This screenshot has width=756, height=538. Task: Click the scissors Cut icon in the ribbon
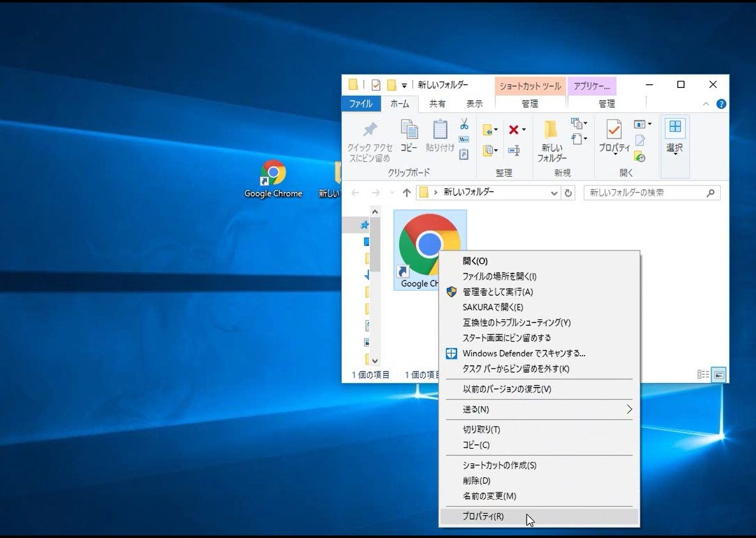pos(464,124)
